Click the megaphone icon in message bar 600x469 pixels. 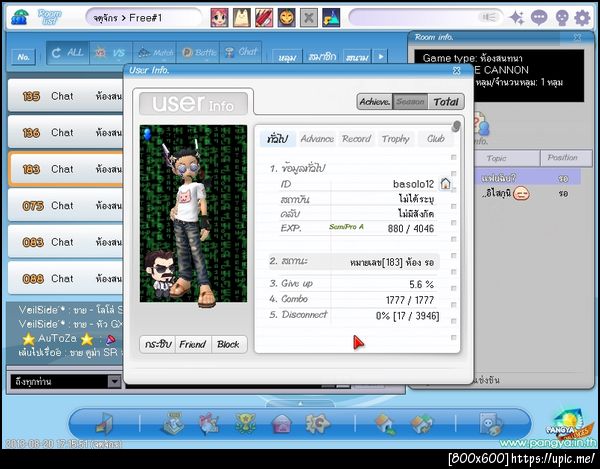pos(488,17)
